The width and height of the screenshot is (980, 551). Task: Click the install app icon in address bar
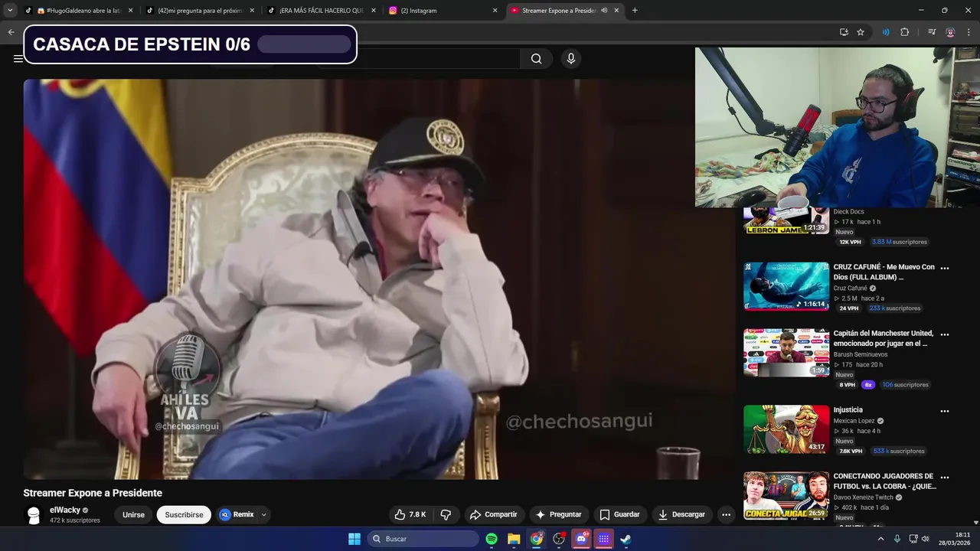coord(844,32)
